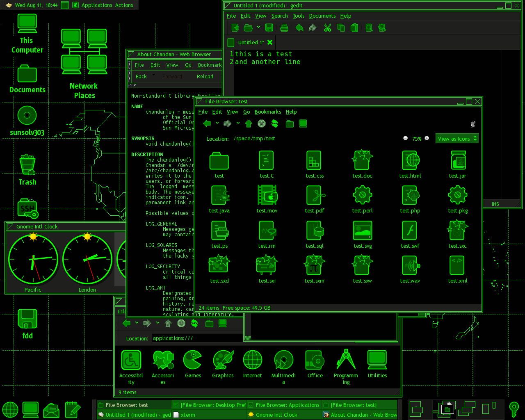The width and height of the screenshot is (525, 420).
Task: Click the applications:/// location field
Action: 197,338
